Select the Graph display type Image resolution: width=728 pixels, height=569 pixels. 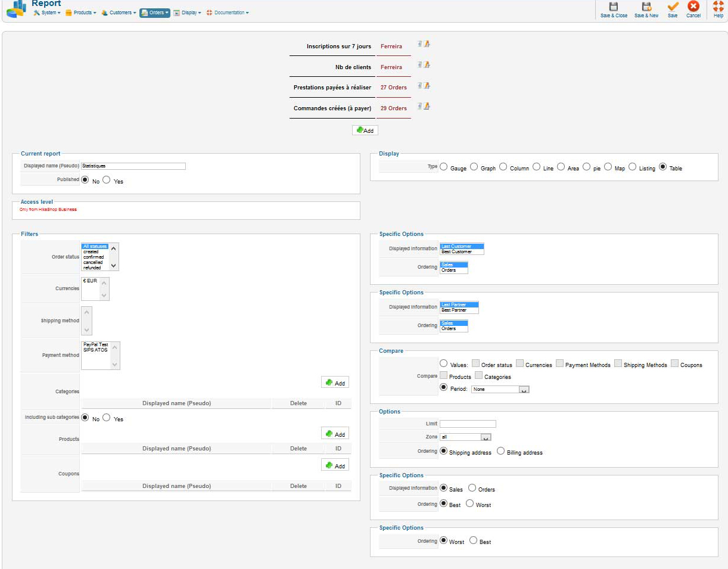474,167
